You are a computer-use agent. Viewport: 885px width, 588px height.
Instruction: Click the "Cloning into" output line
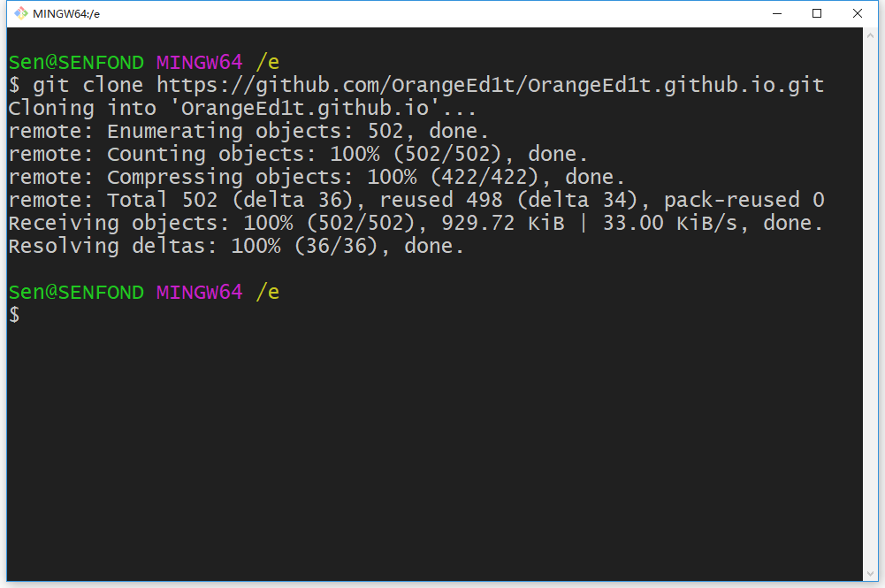(241, 109)
